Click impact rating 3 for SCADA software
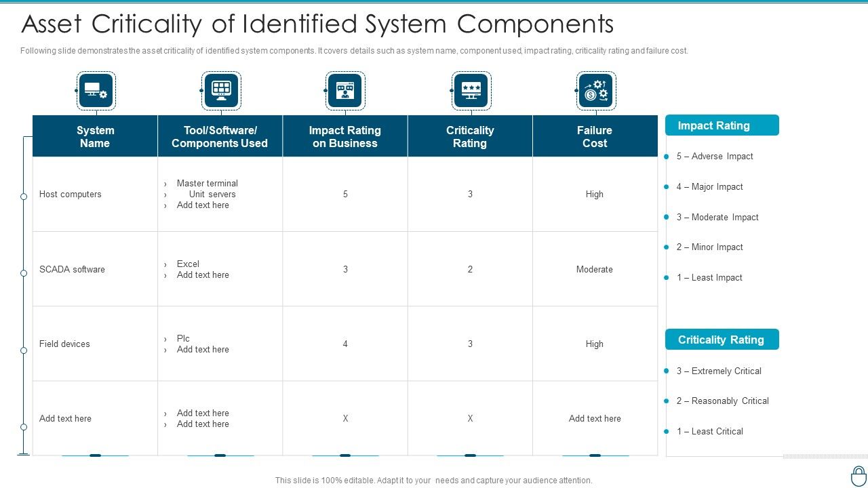The width and height of the screenshot is (868, 488). click(x=345, y=269)
